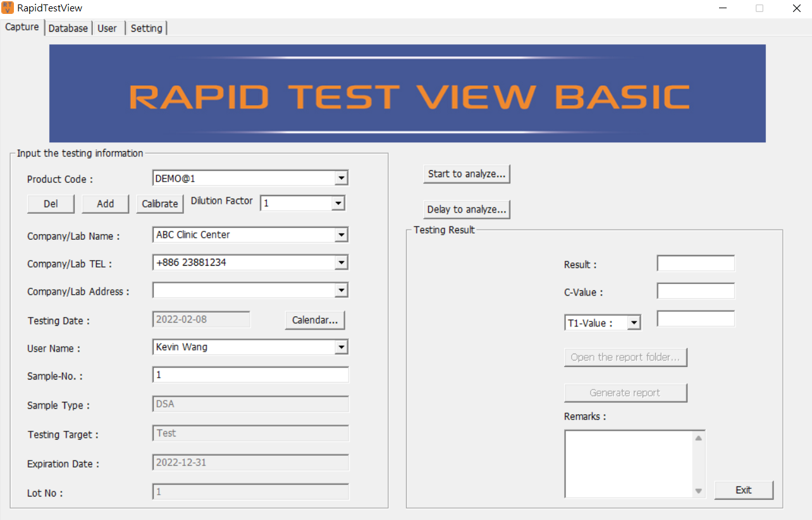Click inside the Remarks text box
812x520 pixels.
(629, 464)
